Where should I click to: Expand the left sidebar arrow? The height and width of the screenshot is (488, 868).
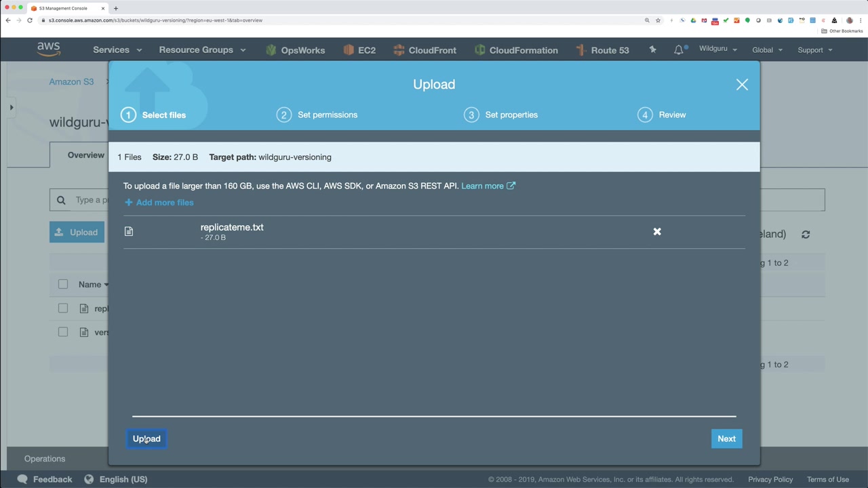(12, 107)
